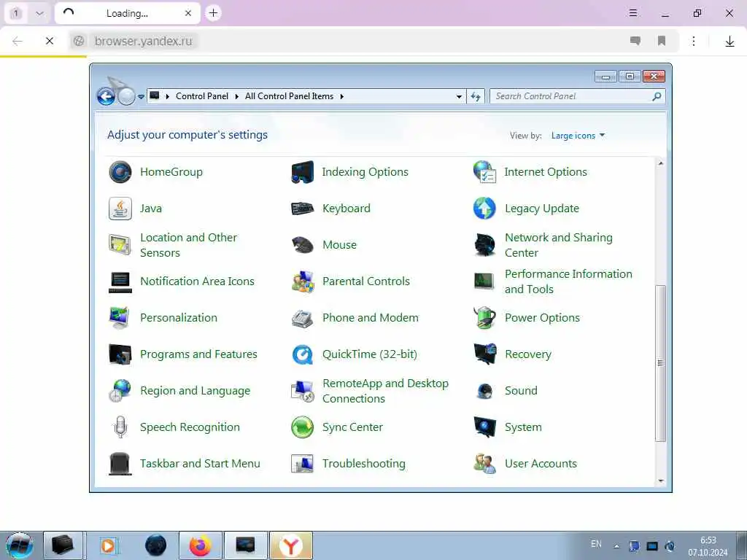This screenshot has width=747, height=560.
Task: Open the Programs and Features icon
Action: coord(120,354)
